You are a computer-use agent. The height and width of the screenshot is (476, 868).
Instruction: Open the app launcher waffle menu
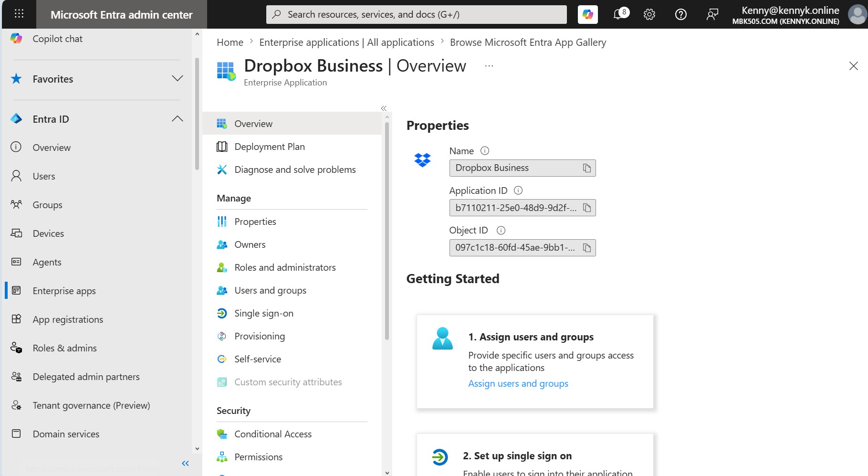pyautogui.click(x=19, y=14)
